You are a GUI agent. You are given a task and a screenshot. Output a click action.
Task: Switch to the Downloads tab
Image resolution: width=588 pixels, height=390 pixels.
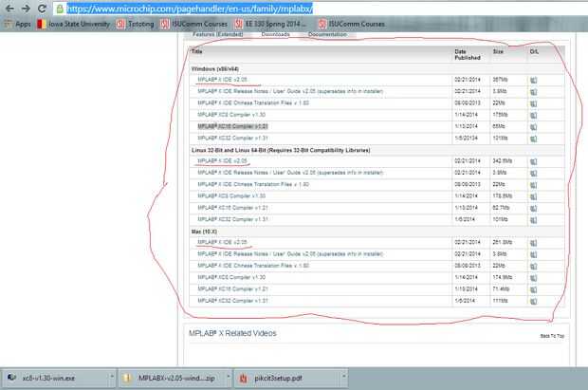pyautogui.click(x=276, y=34)
